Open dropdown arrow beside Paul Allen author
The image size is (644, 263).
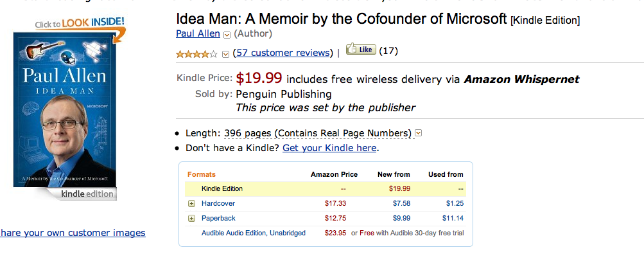click(227, 34)
